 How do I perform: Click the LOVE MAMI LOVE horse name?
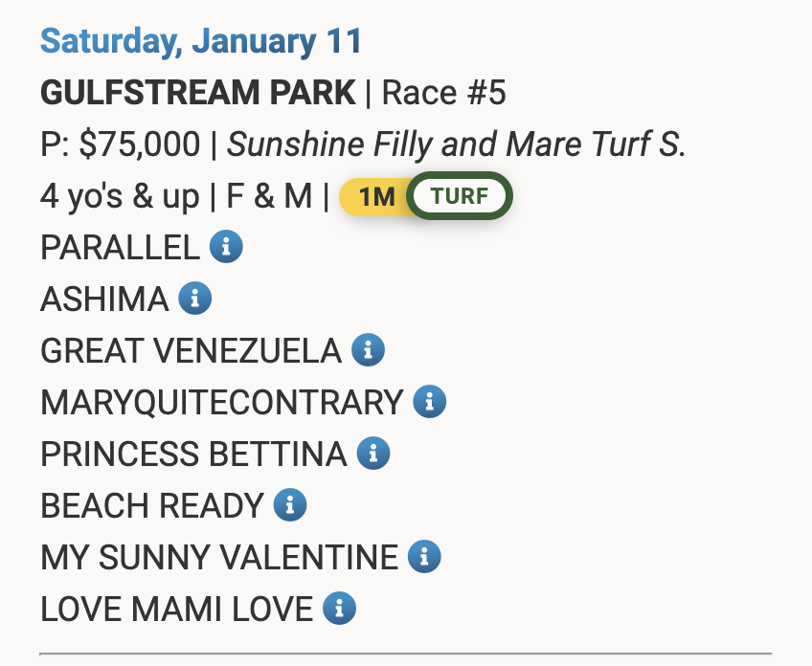click(x=176, y=608)
